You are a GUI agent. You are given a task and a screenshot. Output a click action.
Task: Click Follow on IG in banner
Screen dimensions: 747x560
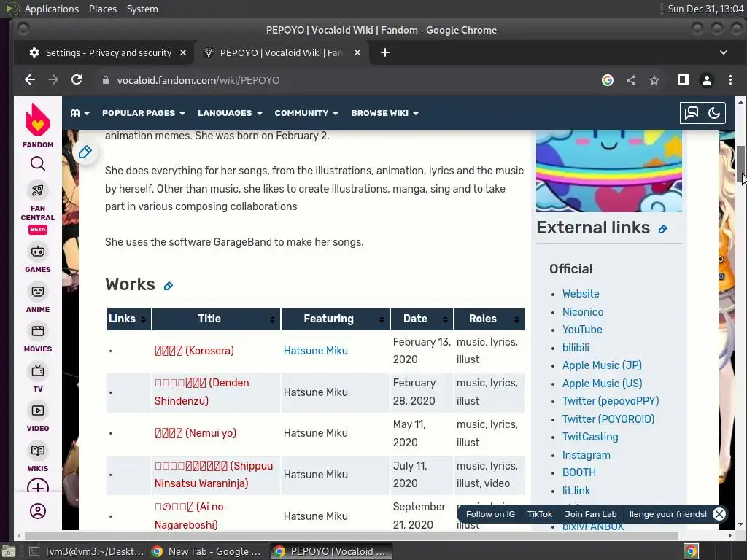pyautogui.click(x=490, y=514)
